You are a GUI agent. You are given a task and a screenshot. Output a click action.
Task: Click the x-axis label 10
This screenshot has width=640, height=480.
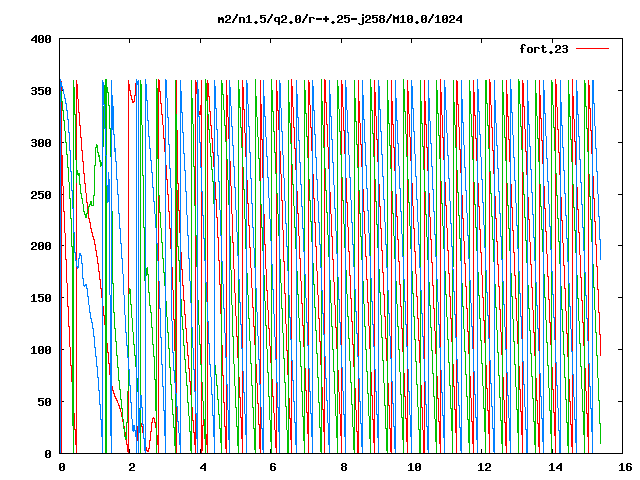tap(414, 467)
